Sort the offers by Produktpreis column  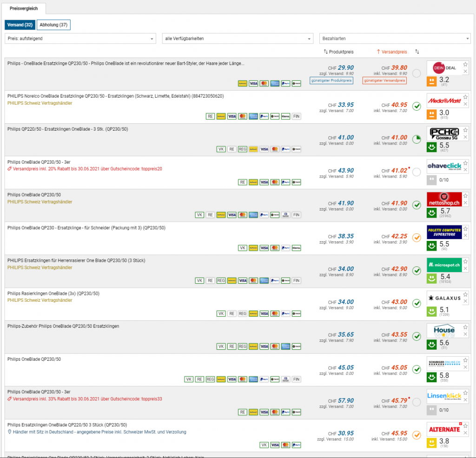pyautogui.click(x=338, y=52)
